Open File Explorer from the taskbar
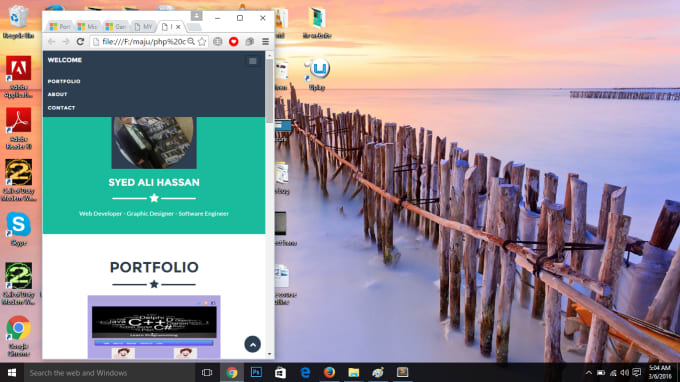680x382 pixels. (x=353, y=372)
